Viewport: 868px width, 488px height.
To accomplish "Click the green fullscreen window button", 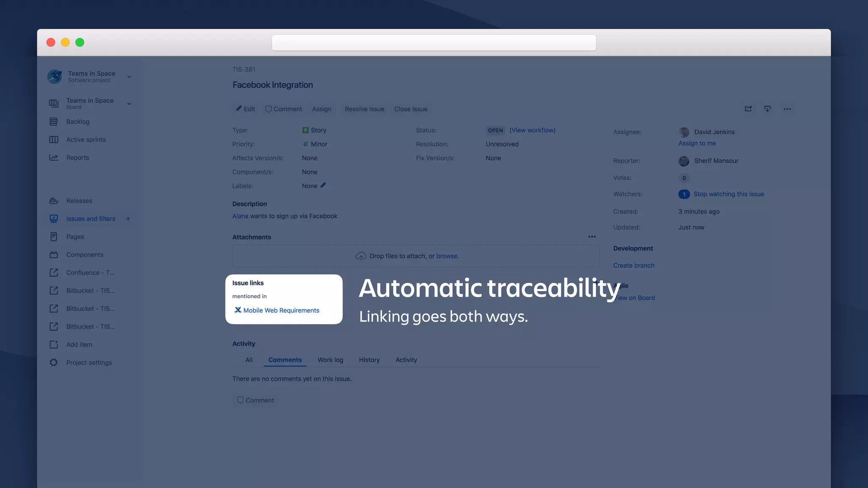I will coord(80,42).
